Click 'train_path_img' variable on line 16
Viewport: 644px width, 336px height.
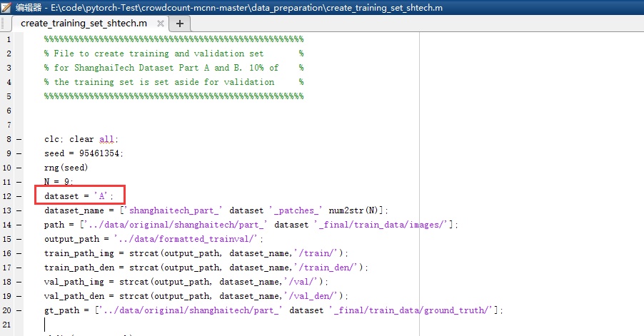coord(79,253)
